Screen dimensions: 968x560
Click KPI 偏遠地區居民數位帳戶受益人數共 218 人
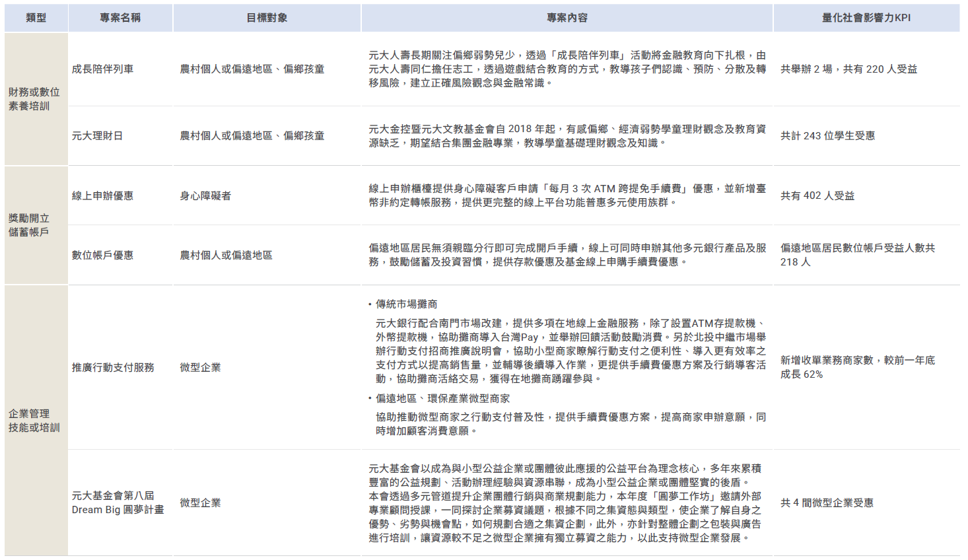point(858,255)
